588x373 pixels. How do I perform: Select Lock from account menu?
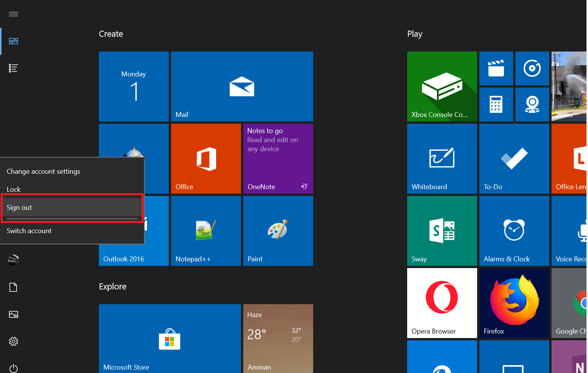click(x=72, y=190)
